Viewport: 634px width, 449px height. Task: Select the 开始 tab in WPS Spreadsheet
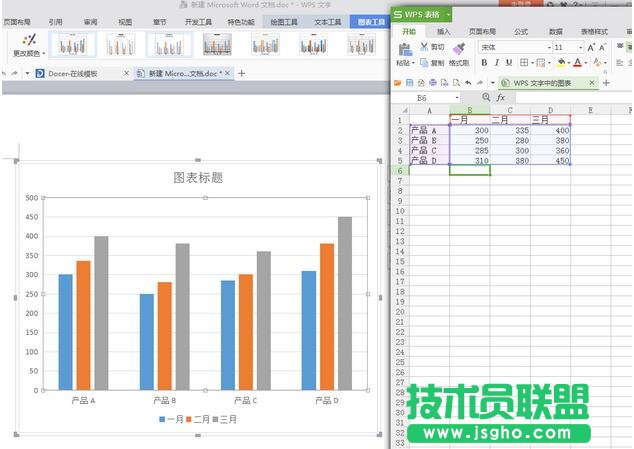[409, 32]
